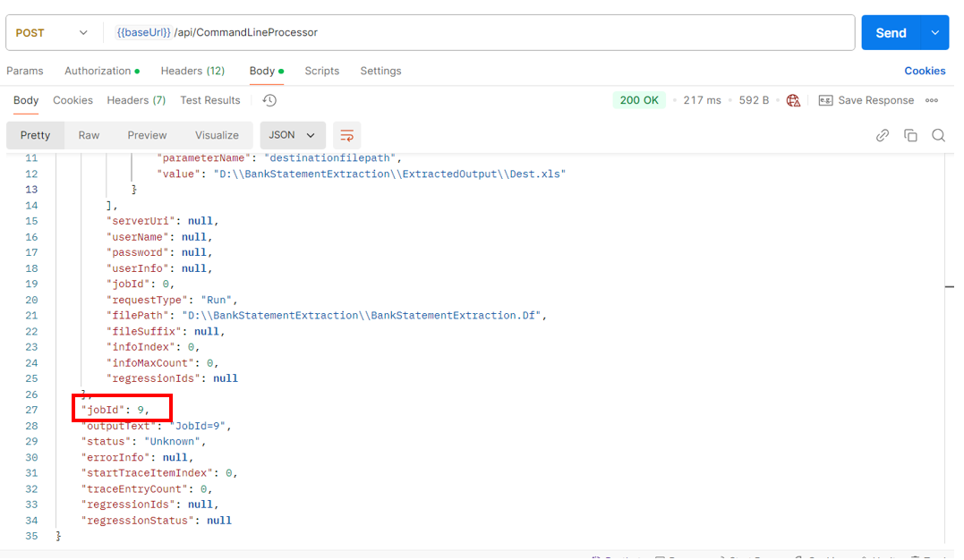Image resolution: width=964 pixels, height=560 pixels.
Task: Click the network globe icon
Action: coord(793,100)
